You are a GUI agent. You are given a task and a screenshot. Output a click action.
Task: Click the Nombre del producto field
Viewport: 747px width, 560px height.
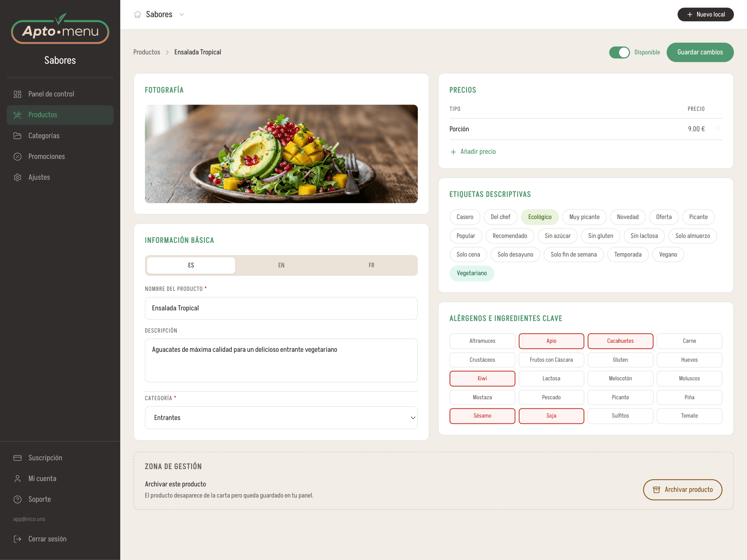[281, 308]
